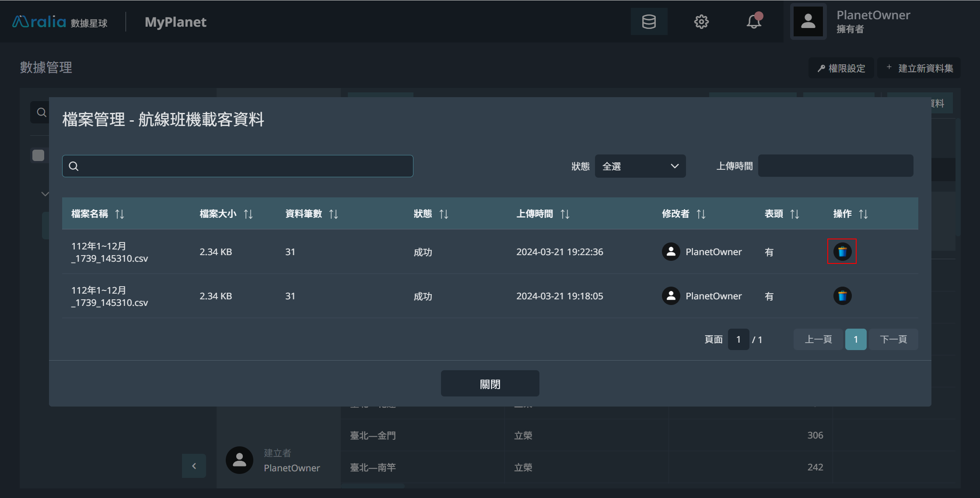Click PlanetOwner avatar in 19:22:36 row
Viewport: 980px width, 498px height.
coord(671,252)
